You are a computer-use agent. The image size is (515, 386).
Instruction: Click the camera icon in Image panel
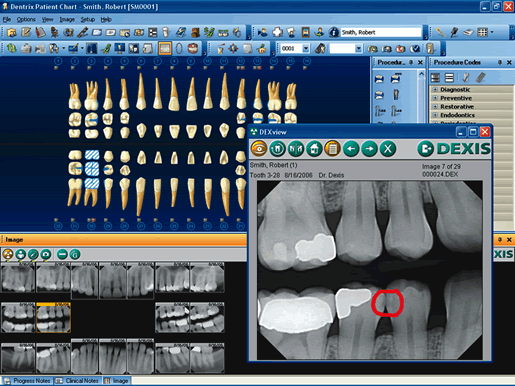click(x=46, y=254)
